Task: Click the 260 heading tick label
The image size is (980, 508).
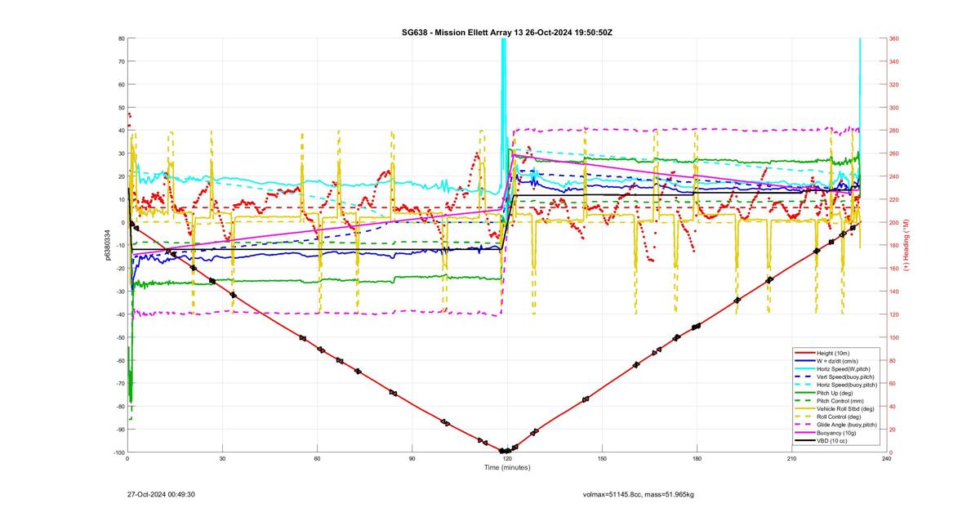Action: click(x=894, y=154)
